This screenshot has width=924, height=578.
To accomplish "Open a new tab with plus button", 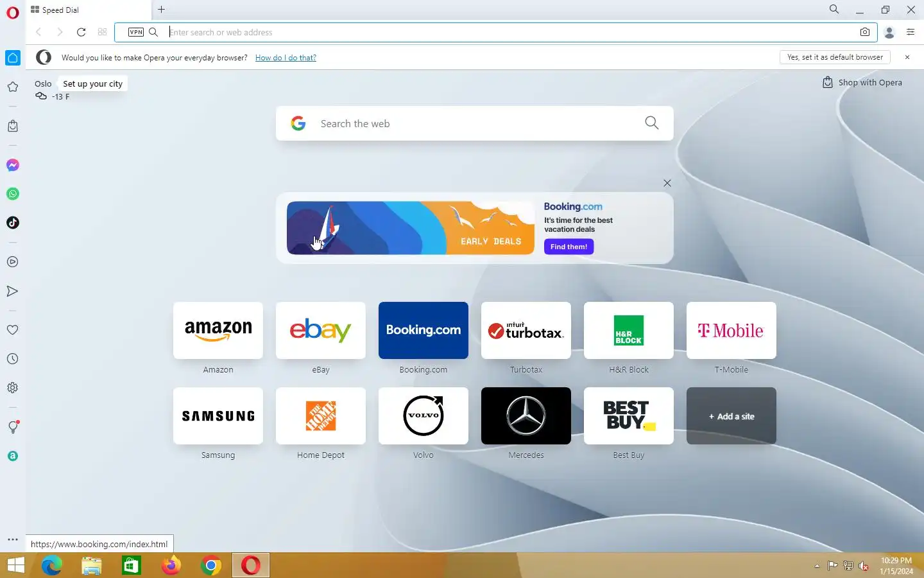I will click(162, 10).
